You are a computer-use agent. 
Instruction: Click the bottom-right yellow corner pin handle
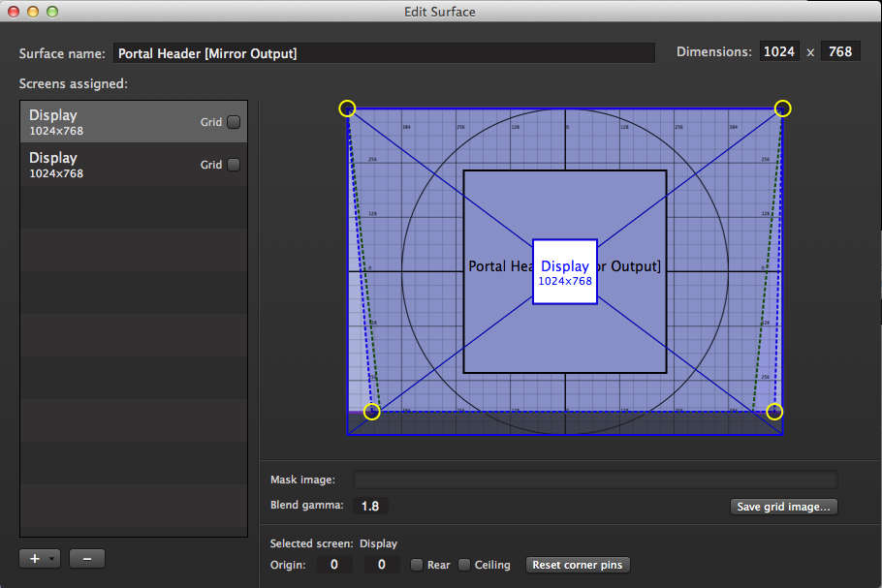[774, 412]
